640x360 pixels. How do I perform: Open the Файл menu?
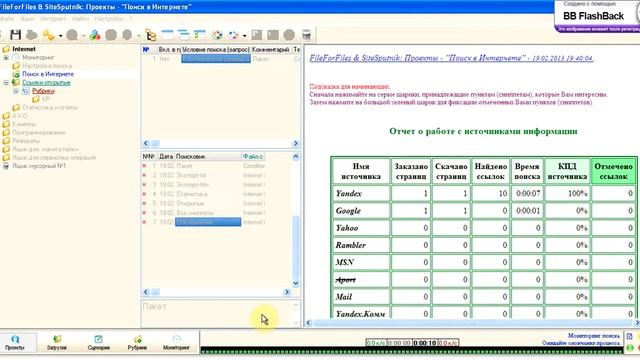click(6, 19)
